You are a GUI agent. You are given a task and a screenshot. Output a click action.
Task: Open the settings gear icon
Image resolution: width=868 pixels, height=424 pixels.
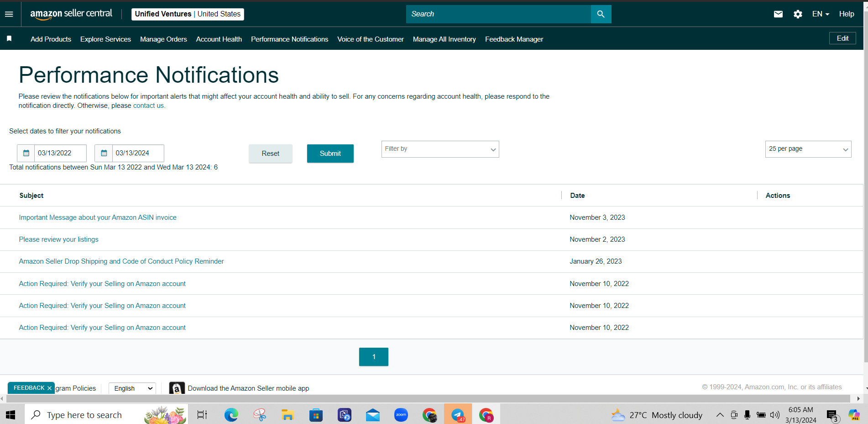tap(798, 14)
